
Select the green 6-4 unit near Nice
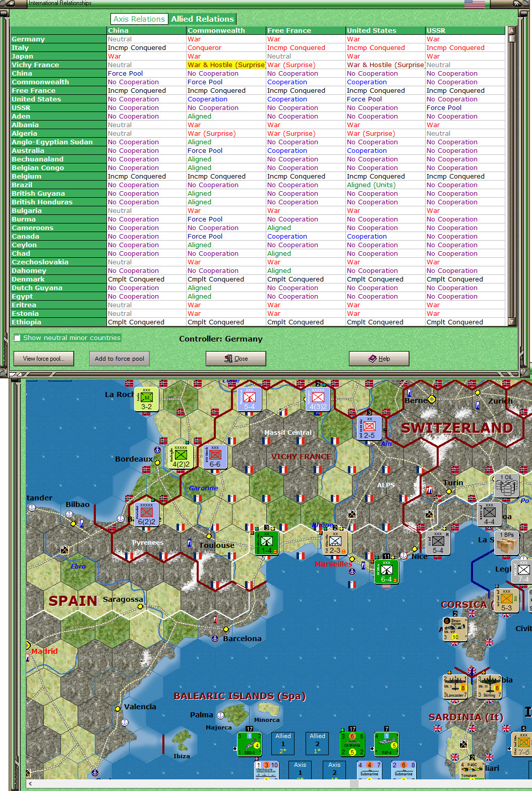coord(387,572)
